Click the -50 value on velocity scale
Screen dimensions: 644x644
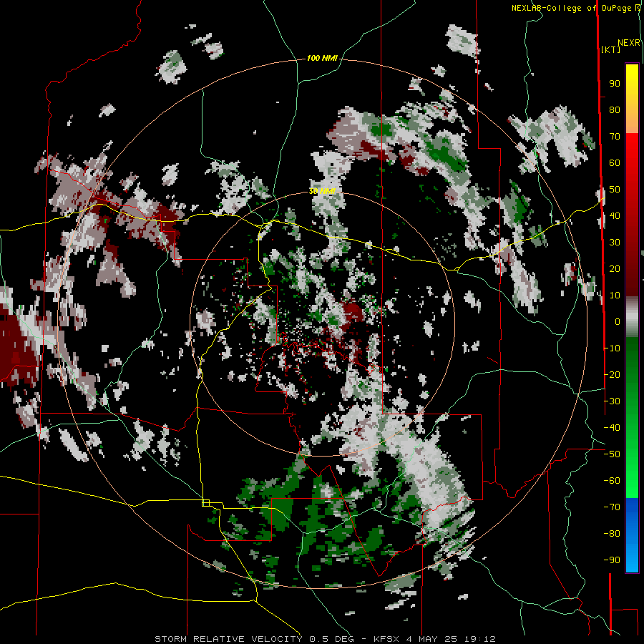[x=612, y=454]
